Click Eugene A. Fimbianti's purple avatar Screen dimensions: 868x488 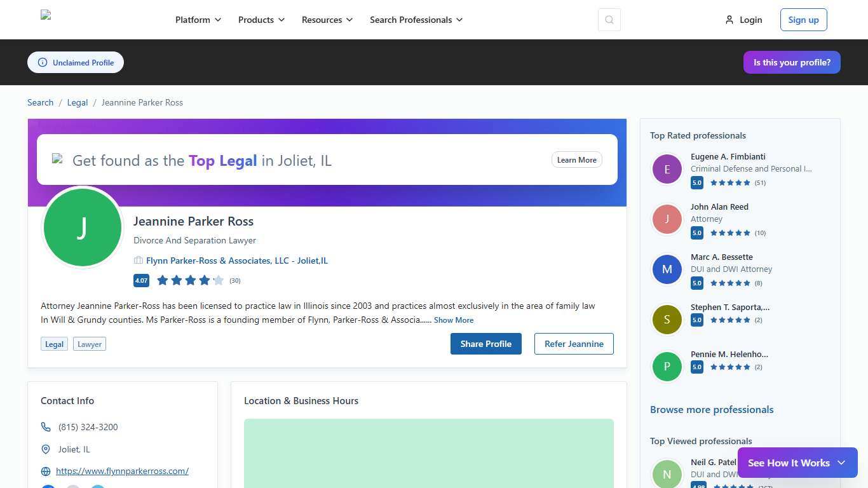tap(667, 169)
